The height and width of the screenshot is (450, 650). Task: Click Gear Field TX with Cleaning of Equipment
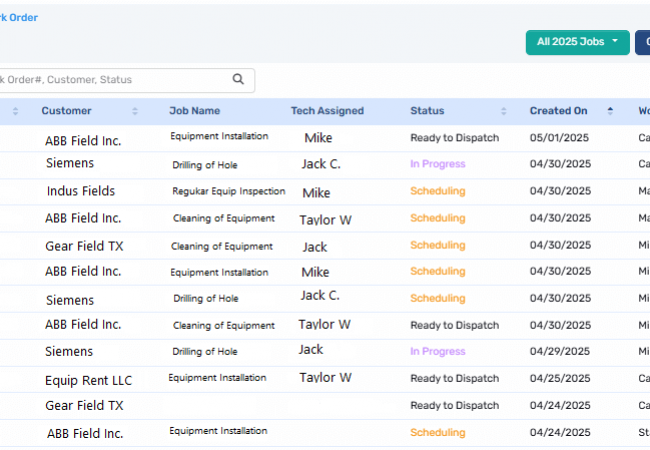[85, 246]
